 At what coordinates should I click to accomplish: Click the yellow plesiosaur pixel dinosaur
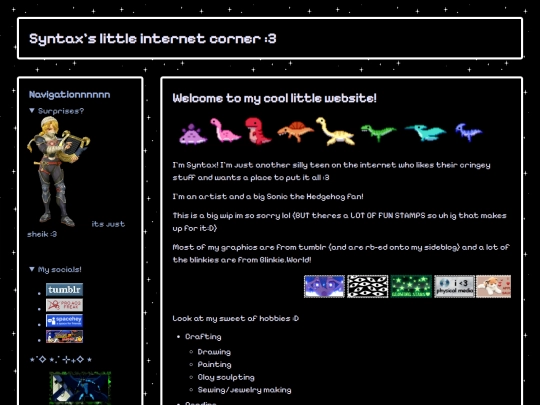click(335, 131)
